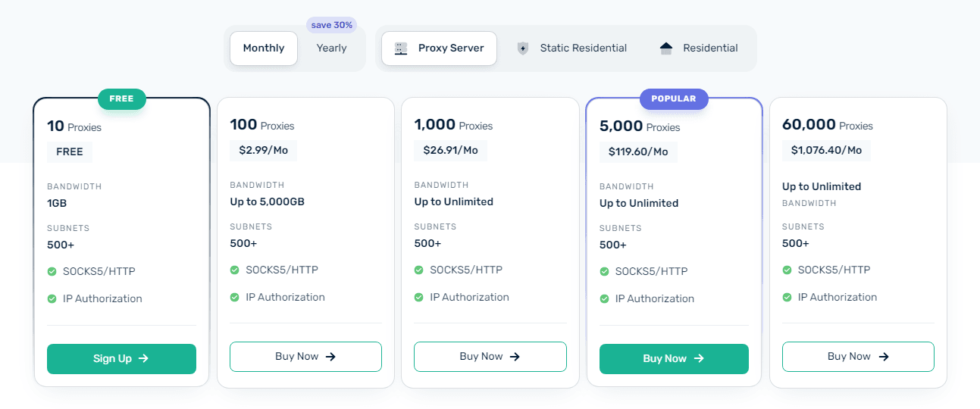Click the POPULAR badge on the 5,000 Proxies plan

tap(674, 98)
